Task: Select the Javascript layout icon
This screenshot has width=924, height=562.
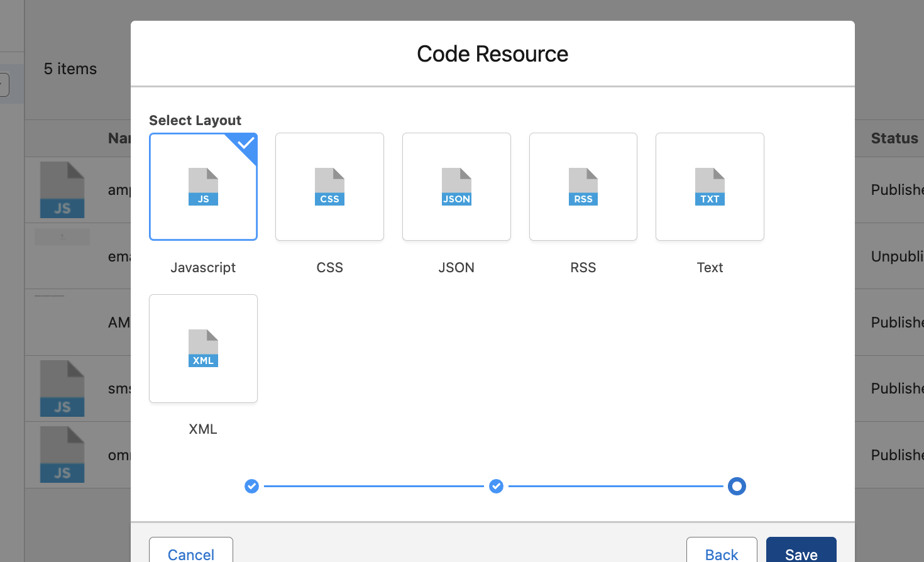Action: pyautogui.click(x=203, y=187)
